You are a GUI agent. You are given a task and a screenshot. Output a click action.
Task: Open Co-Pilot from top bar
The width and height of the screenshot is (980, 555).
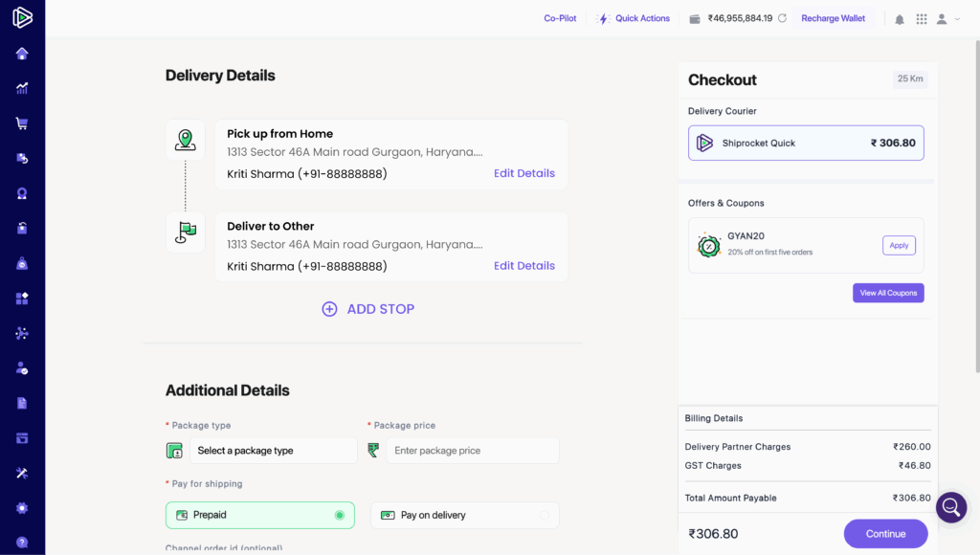[560, 18]
